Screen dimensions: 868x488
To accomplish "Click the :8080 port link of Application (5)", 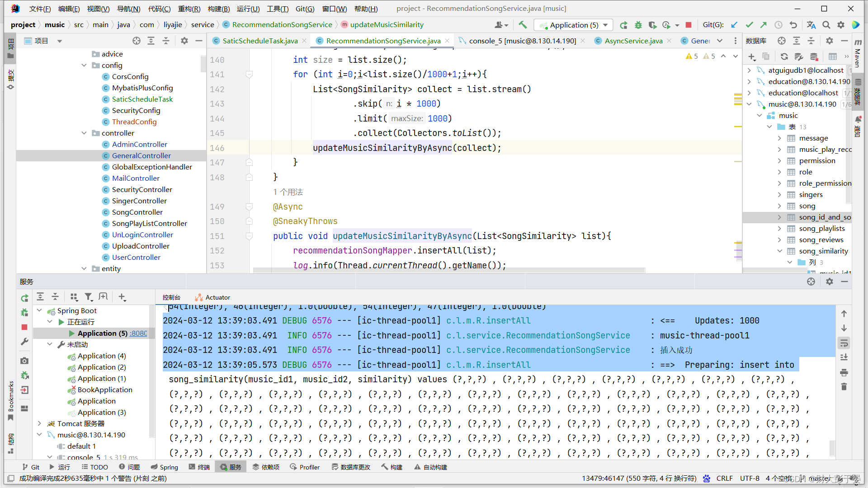I will 138,333.
